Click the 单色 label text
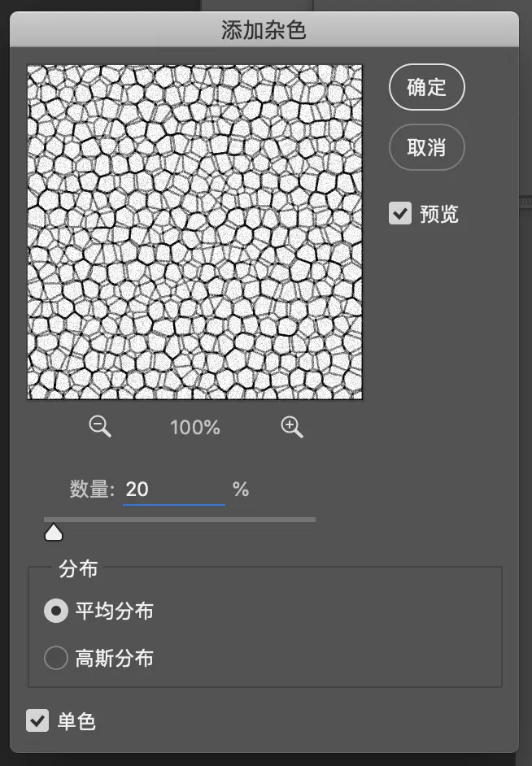Viewport: 532px width, 766px height. tap(76, 721)
